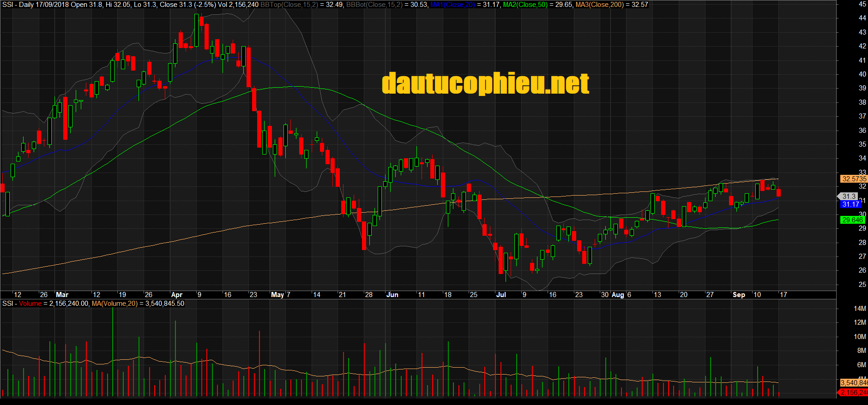
Task: Click the dautucophieu.net watermark
Action: pyautogui.click(x=485, y=83)
